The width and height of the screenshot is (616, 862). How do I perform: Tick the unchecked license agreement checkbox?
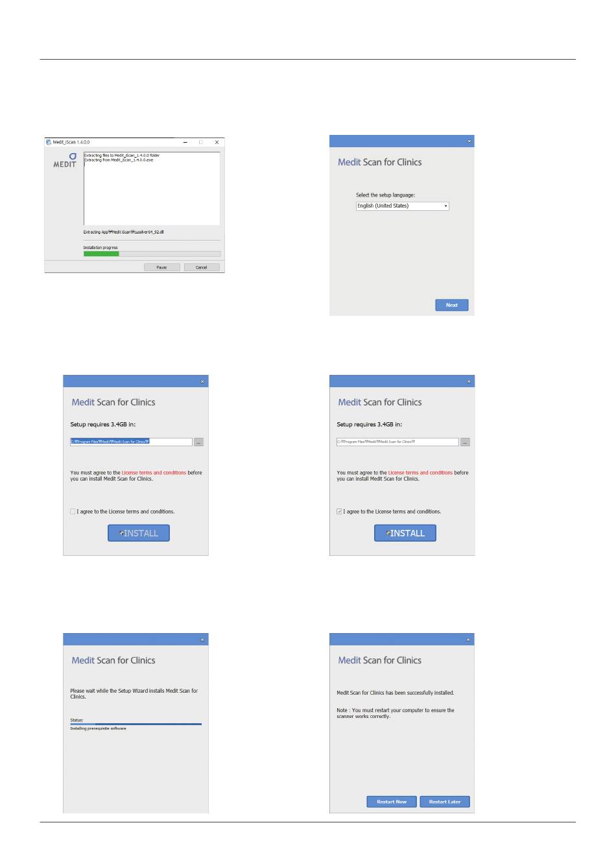(73, 512)
